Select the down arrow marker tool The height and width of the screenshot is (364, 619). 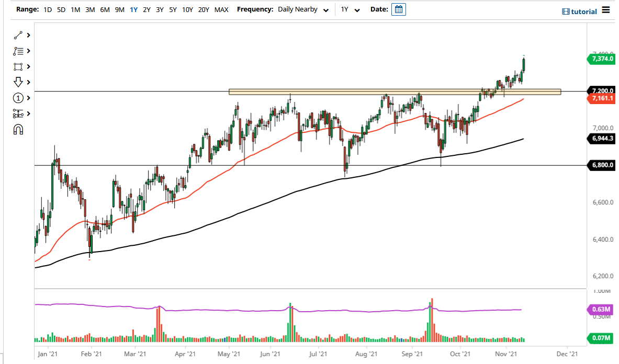pos(19,82)
